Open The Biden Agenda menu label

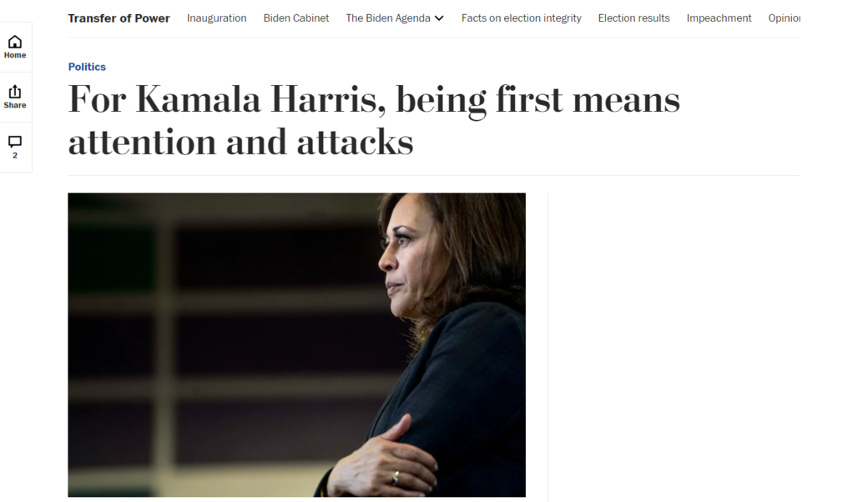click(x=388, y=18)
